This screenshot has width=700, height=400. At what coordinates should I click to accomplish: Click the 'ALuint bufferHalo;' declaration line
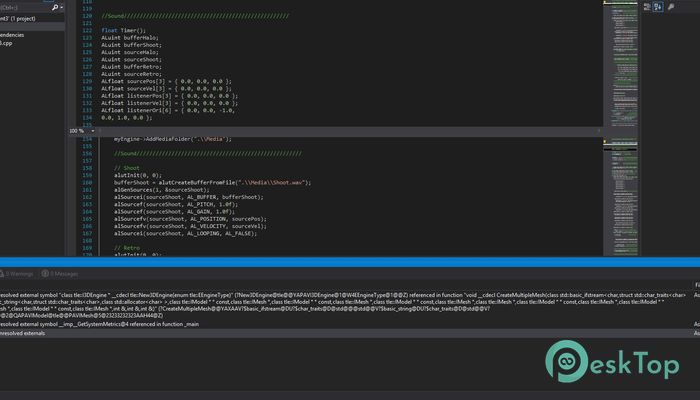pyautogui.click(x=130, y=38)
